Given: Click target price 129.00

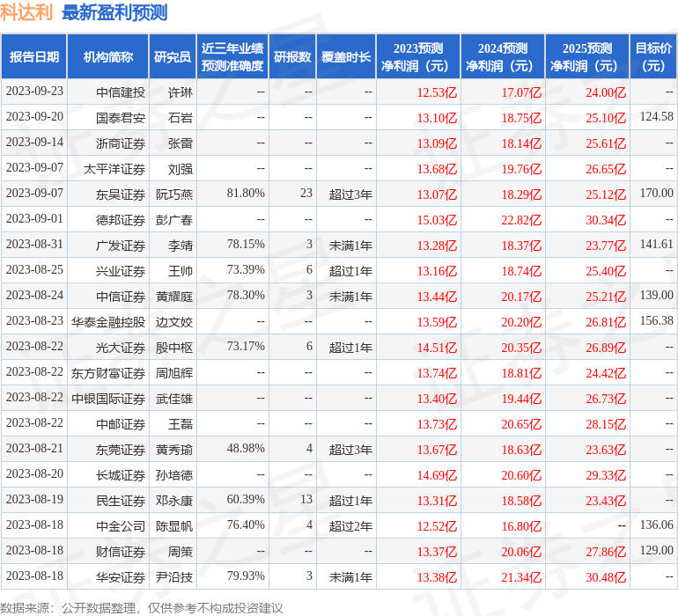Looking at the screenshot, I should tap(656, 550).
